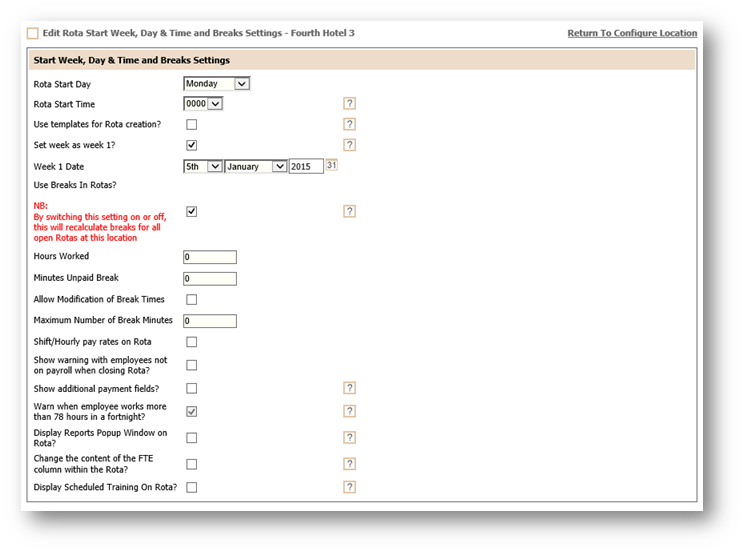The width and height of the screenshot is (745, 553).
Task: Click help icon for Use templates for Rota creation
Action: (x=350, y=124)
